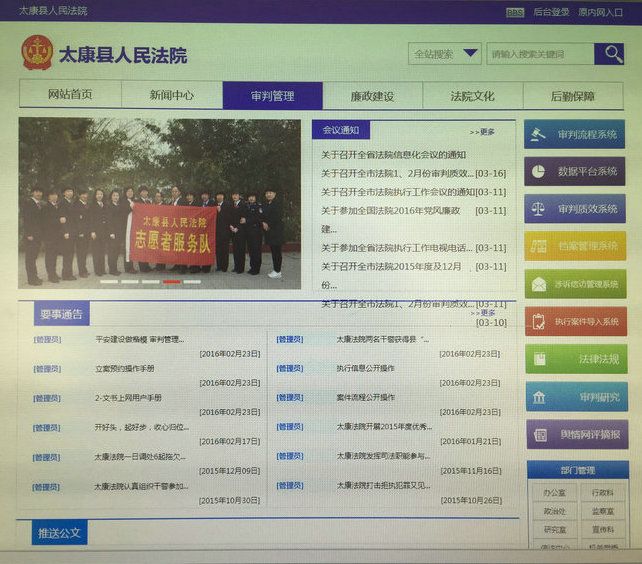Open article 开好头，起好步，收心归位…
This screenshot has height=564, width=642.
coord(142,427)
